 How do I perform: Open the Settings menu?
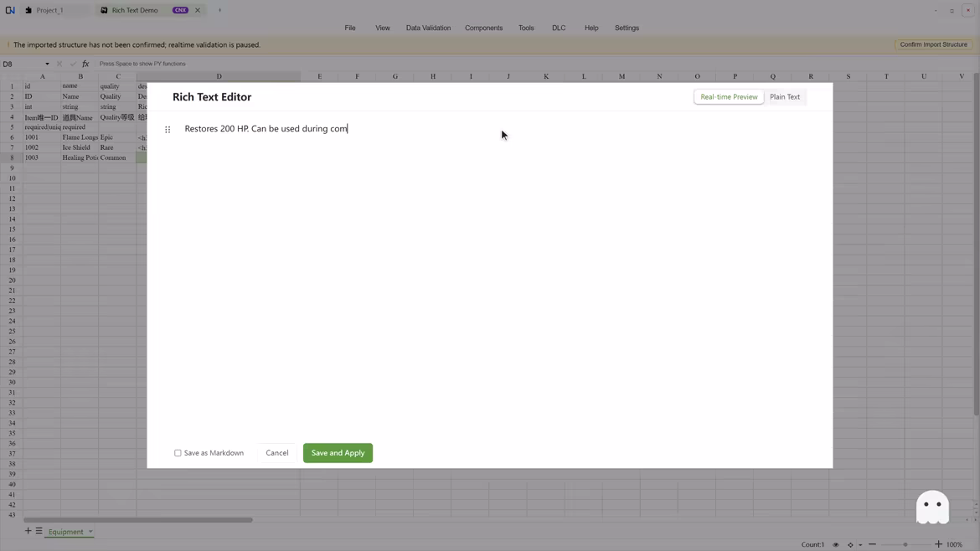pyautogui.click(x=627, y=28)
